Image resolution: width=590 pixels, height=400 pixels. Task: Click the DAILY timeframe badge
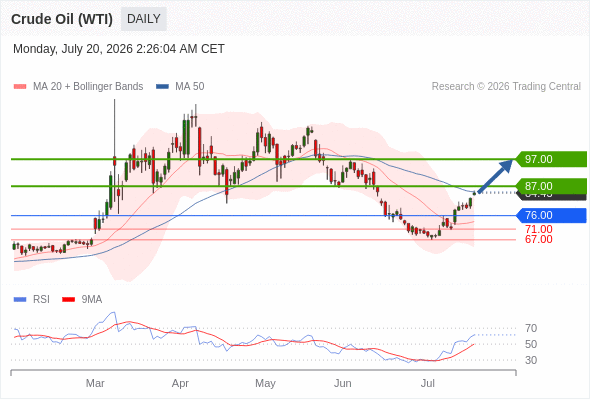coord(144,19)
